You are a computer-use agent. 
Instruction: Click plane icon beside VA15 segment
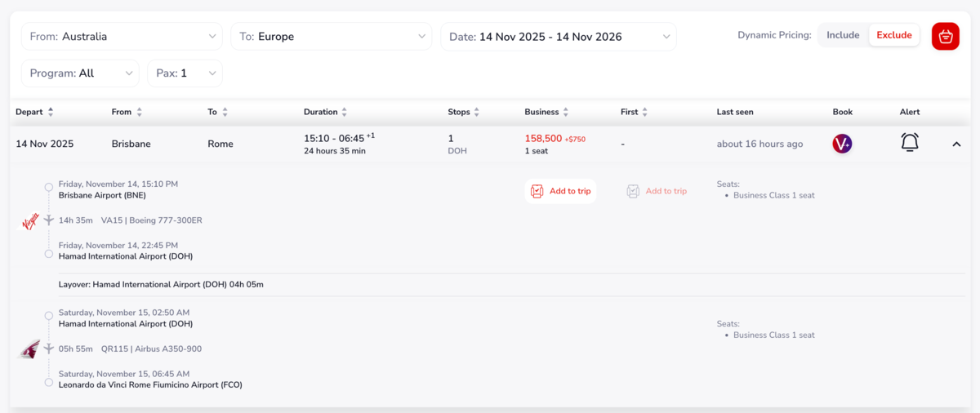click(49, 220)
